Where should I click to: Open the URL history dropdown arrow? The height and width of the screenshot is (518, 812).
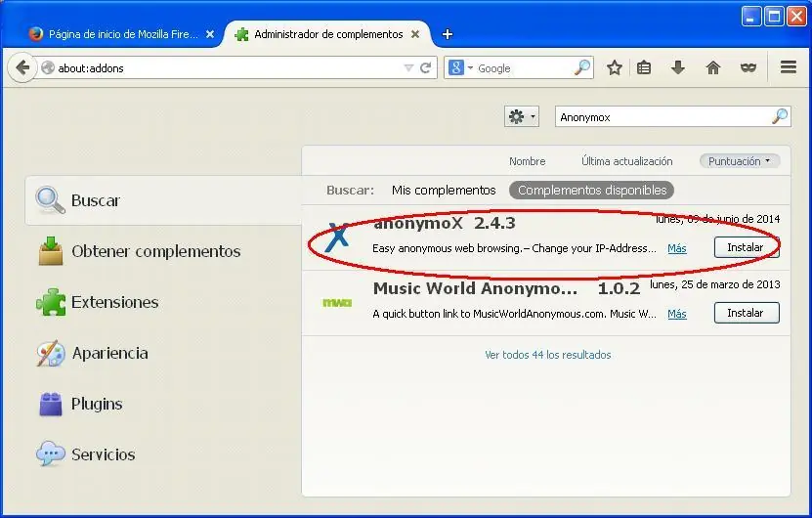point(408,67)
